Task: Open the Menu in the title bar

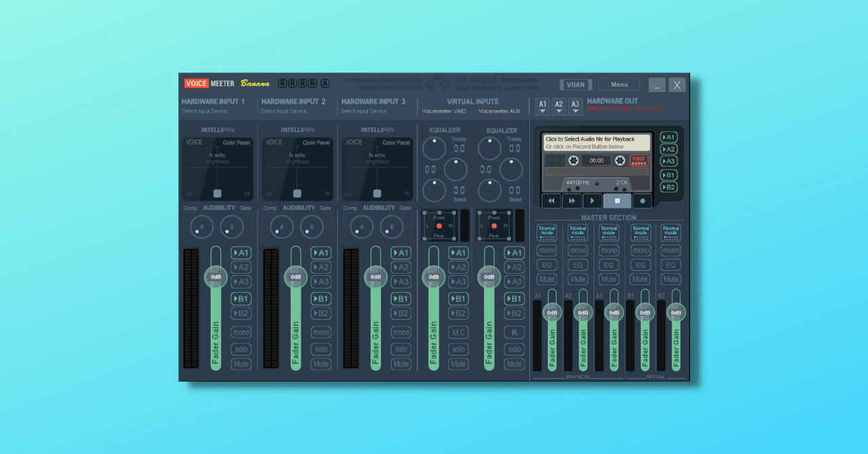Action: click(x=618, y=84)
